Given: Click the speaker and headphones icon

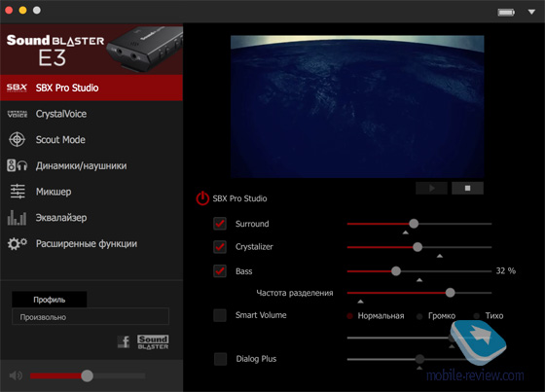Looking at the screenshot, I should 18,165.
